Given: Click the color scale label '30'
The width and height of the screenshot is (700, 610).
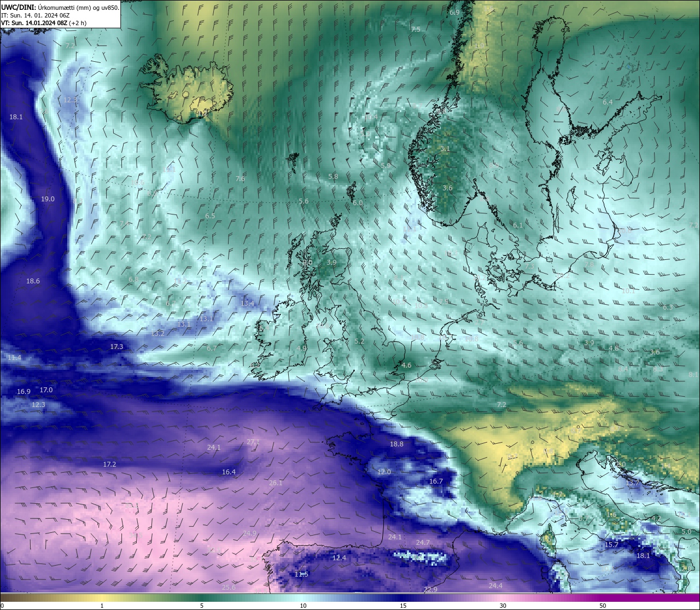Looking at the screenshot, I should tap(503, 605).
